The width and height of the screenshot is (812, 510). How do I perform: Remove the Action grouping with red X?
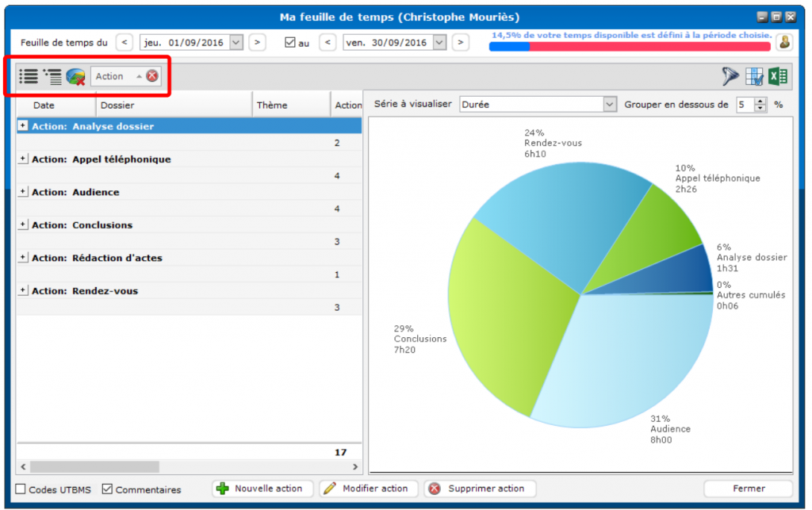click(x=152, y=76)
